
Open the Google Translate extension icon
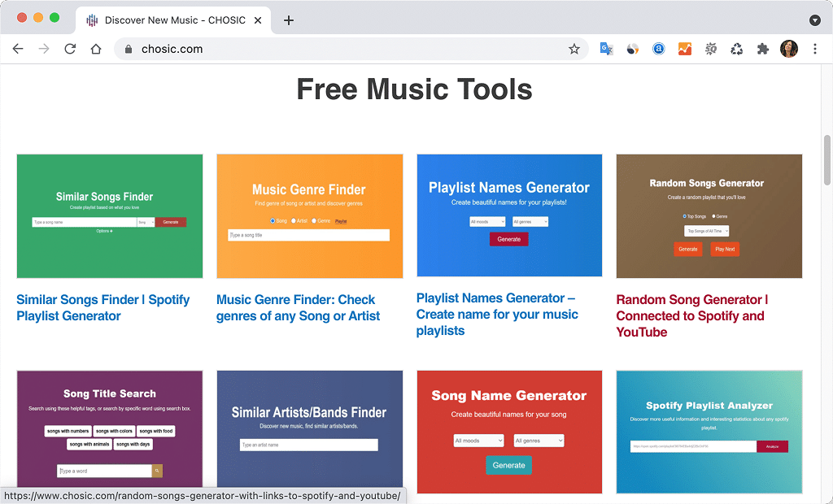coord(607,49)
